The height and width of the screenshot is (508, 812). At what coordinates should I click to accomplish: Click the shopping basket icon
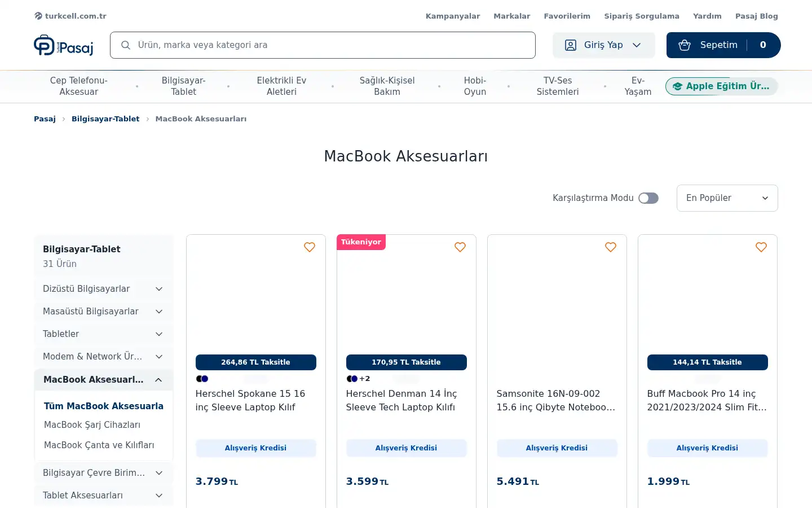pyautogui.click(x=685, y=45)
